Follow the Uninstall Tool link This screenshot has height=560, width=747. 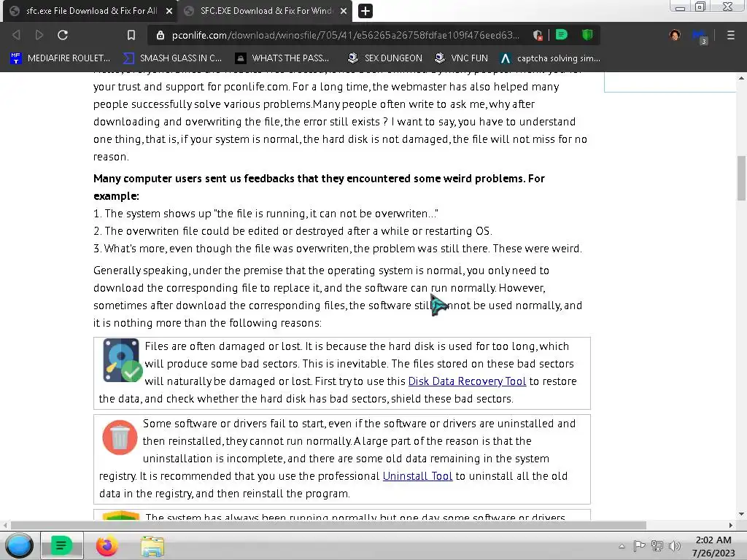point(417,476)
